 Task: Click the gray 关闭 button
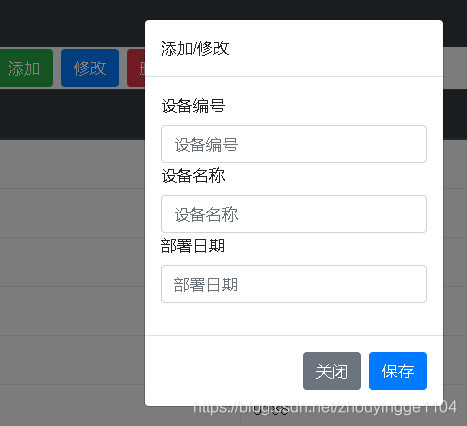point(332,371)
